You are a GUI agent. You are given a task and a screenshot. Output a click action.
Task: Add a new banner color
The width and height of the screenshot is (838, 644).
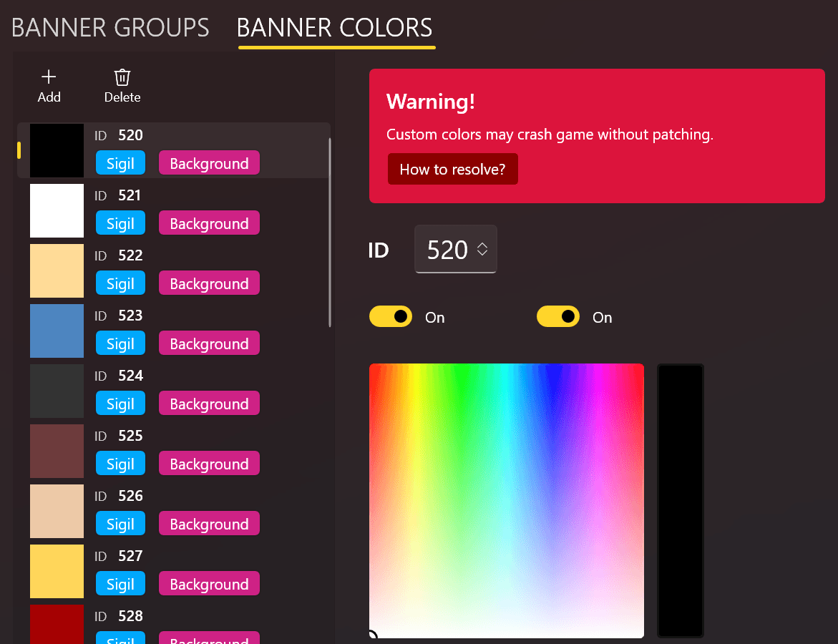49,84
